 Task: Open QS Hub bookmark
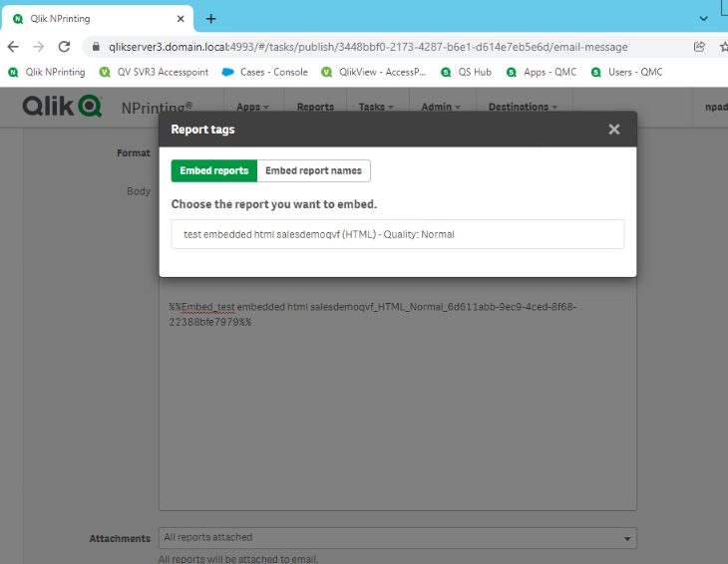tap(466, 72)
